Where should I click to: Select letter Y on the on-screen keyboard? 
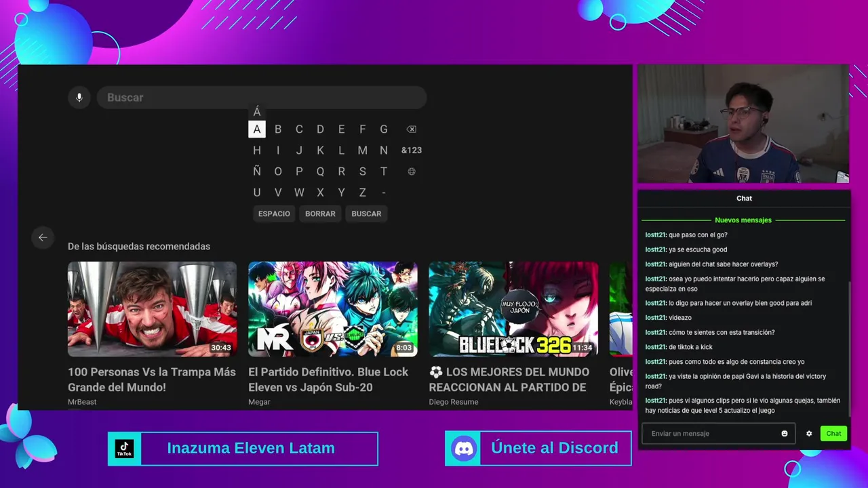point(341,192)
